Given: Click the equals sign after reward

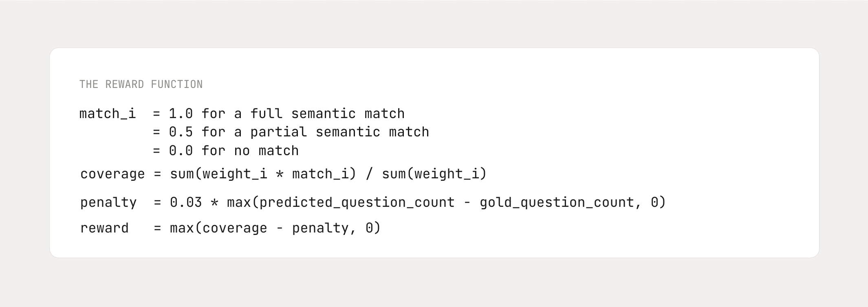Looking at the screenshot, I should pyautogui.click(x=157, y=228).
